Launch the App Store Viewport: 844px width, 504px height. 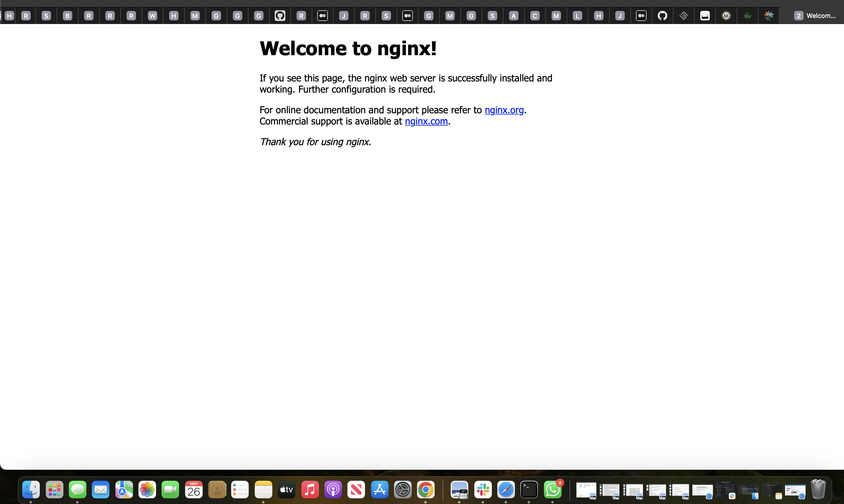tap(380, 490)
